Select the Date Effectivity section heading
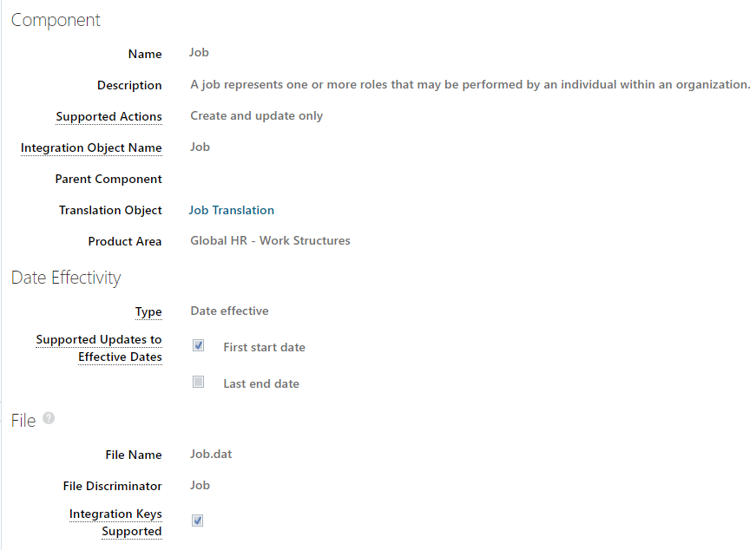The image size is (756, 550). [x=66, y=278]
